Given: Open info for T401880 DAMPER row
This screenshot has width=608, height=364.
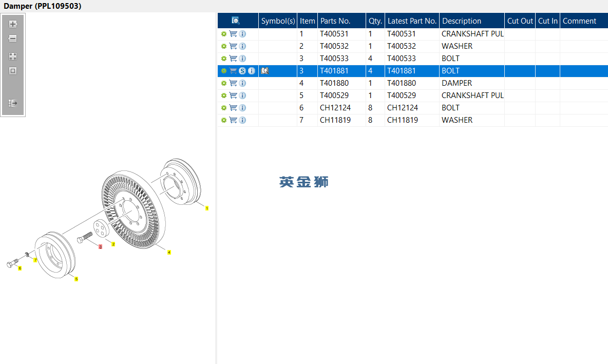Looking at the screenshot, I should click(242, 83).
